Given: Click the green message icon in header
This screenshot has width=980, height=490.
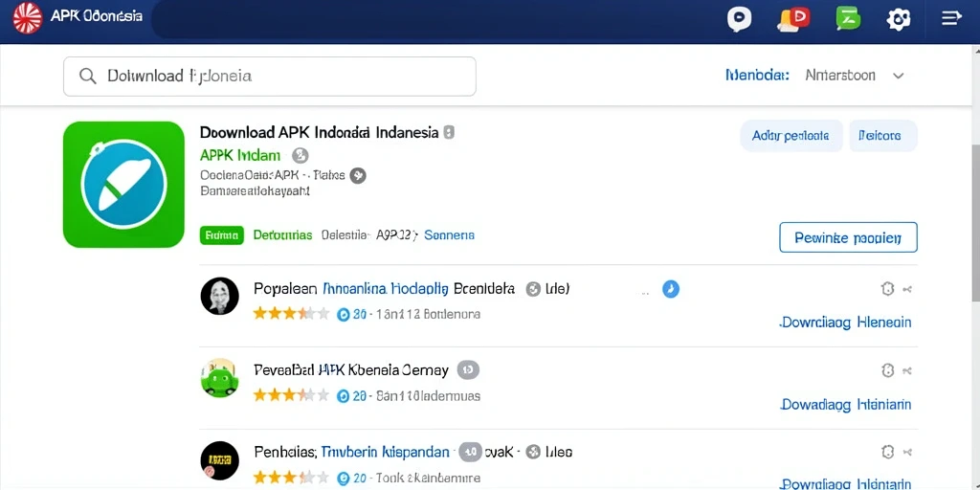Looking at the screenshot, I should point(848,19).
